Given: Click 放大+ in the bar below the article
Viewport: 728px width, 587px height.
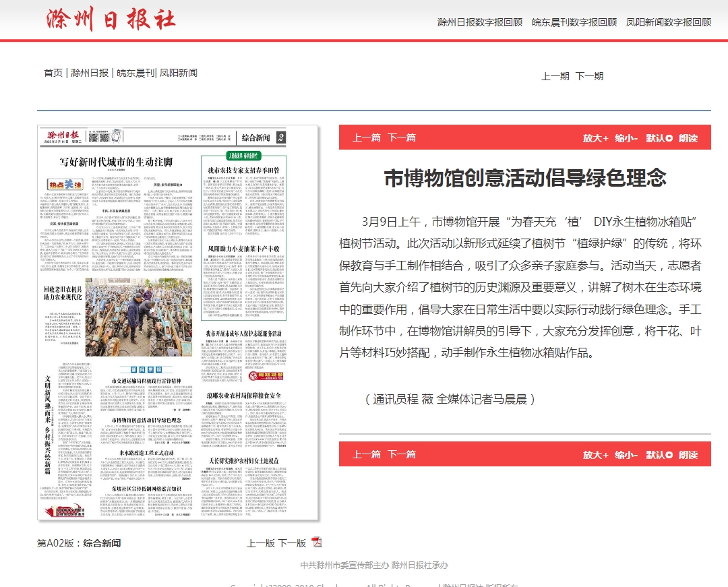Looking at the screenshot, I should click(596, 454).
